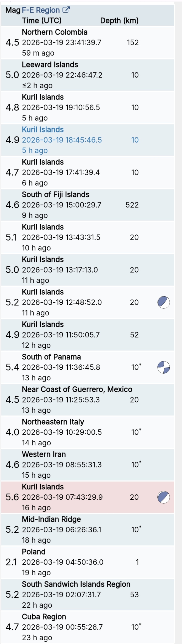Open South of Panama focal mechanism icon
182x644 pixels.
(163, 367)
